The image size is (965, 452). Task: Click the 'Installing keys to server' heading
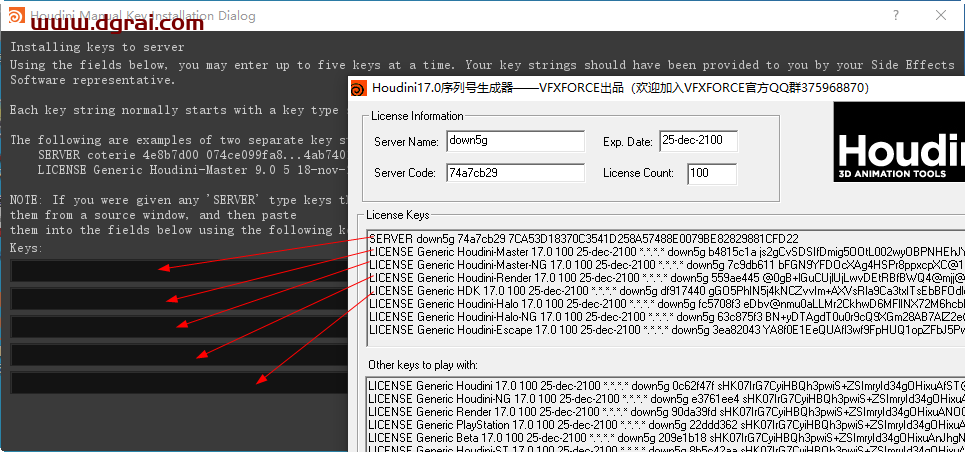coord(97,47)
